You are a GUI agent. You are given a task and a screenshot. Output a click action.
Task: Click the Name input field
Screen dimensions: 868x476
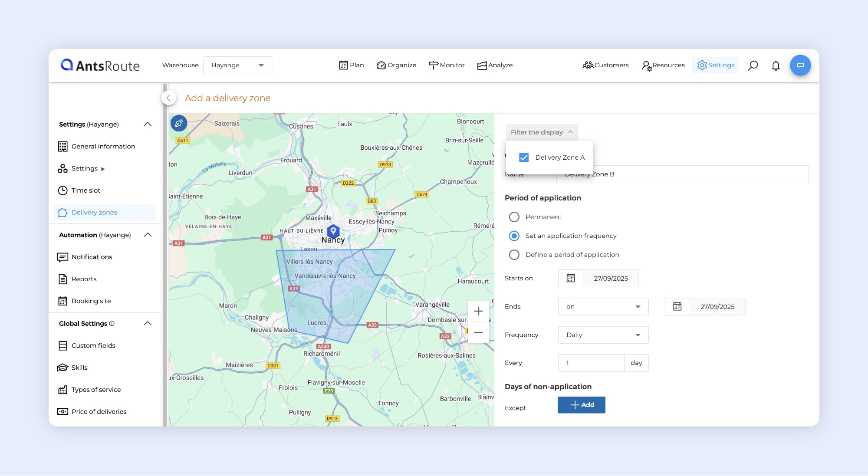click(694, 174)
